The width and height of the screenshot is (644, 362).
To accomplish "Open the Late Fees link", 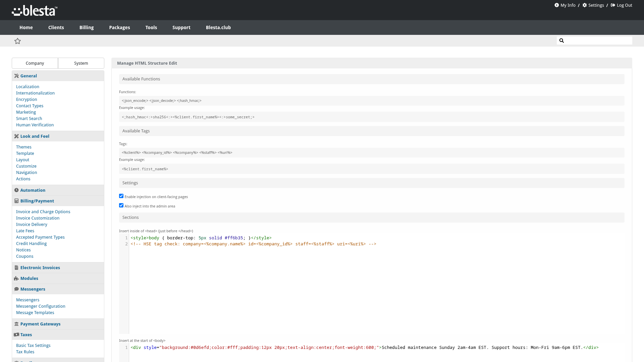I will pyautogui.click(x=25, y=231).
